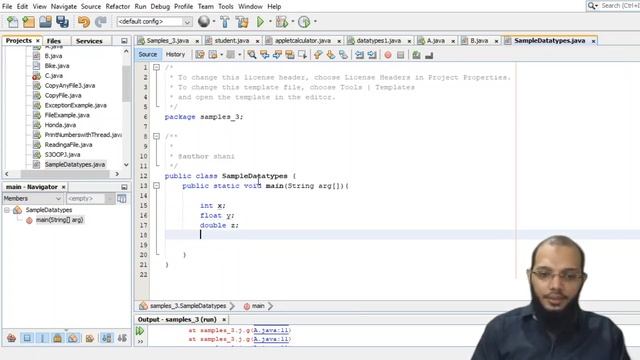This screenshot has width=640, height=360.
Task: Collapse the license comment fold on line 1
Action: (x=156, y=67)
